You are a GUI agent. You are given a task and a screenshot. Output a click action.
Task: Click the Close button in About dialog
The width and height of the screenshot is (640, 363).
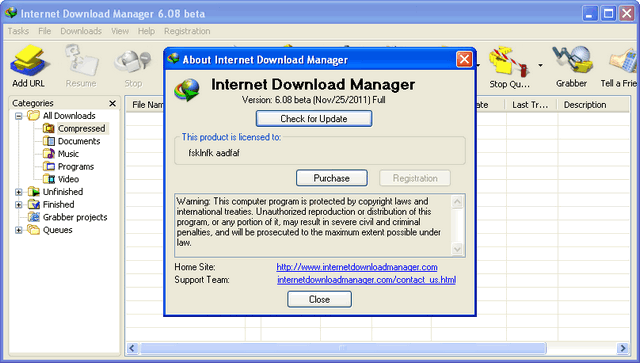coord(319,299)
